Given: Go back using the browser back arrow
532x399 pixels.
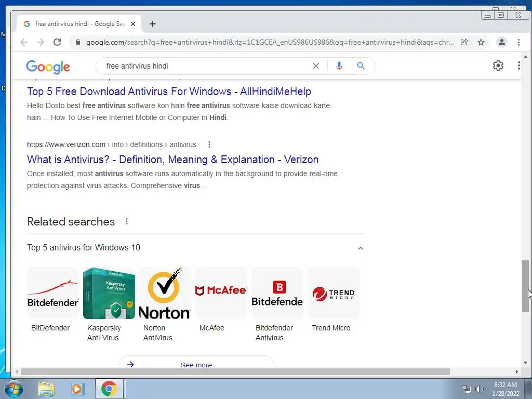Looking at the screenshot, I should coord(24,42).
